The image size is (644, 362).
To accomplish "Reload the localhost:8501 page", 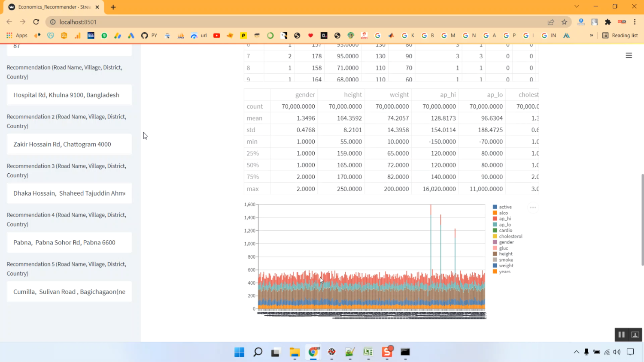I will click(x=36, y=22).
